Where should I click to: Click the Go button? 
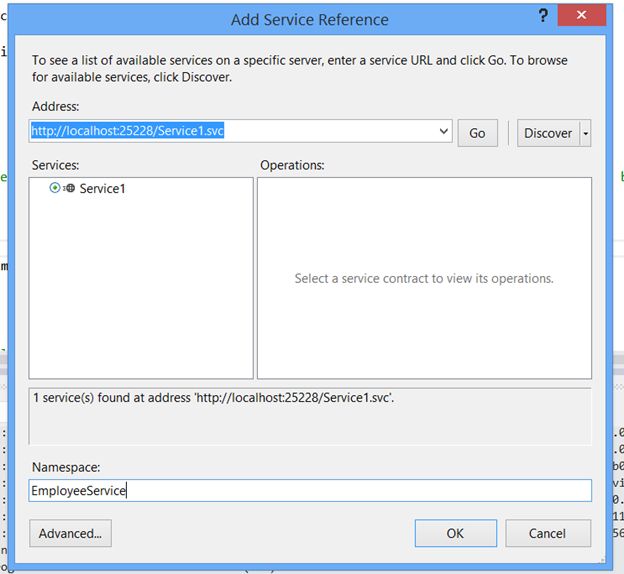tap(477, 133)
